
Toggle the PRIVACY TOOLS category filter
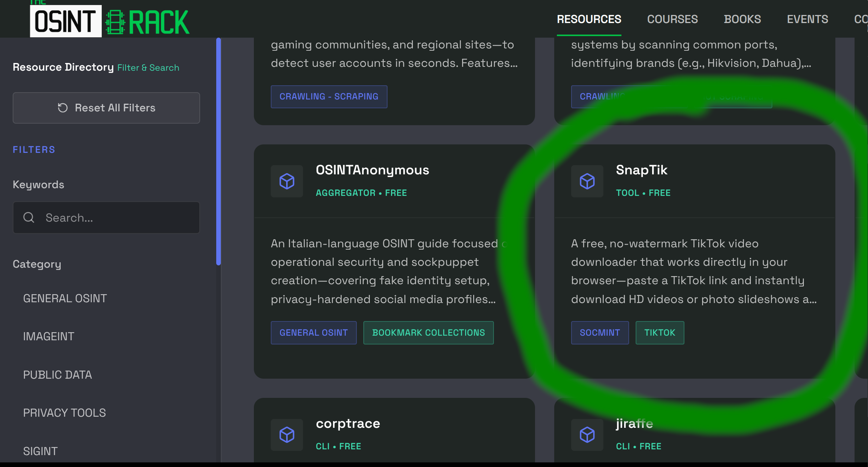64,412
